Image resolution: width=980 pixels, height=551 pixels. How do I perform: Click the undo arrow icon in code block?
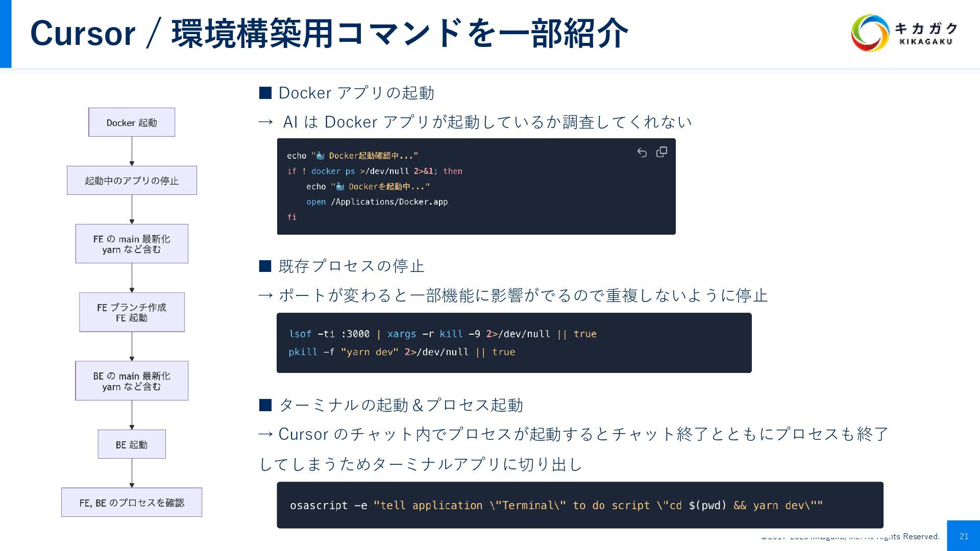point(642,153)
